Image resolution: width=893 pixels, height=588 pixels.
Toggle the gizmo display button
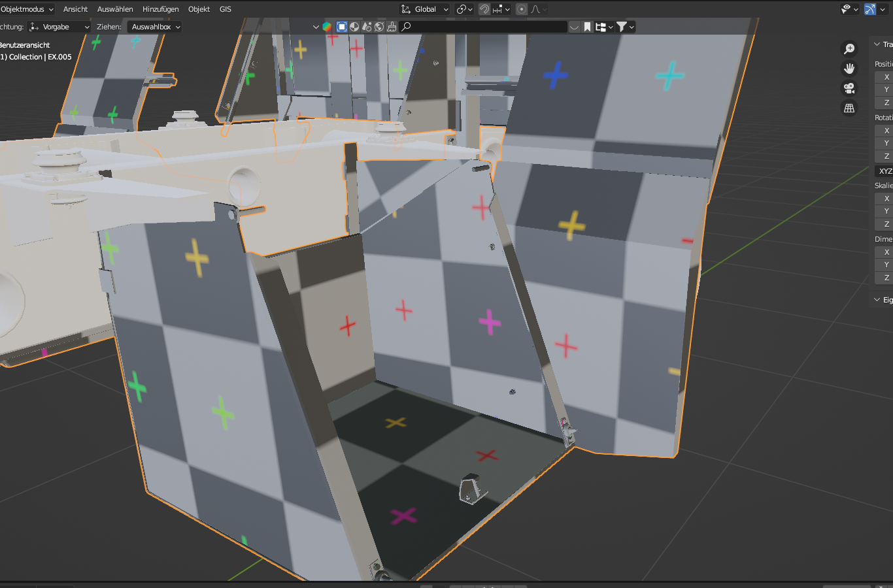point(869,9)
